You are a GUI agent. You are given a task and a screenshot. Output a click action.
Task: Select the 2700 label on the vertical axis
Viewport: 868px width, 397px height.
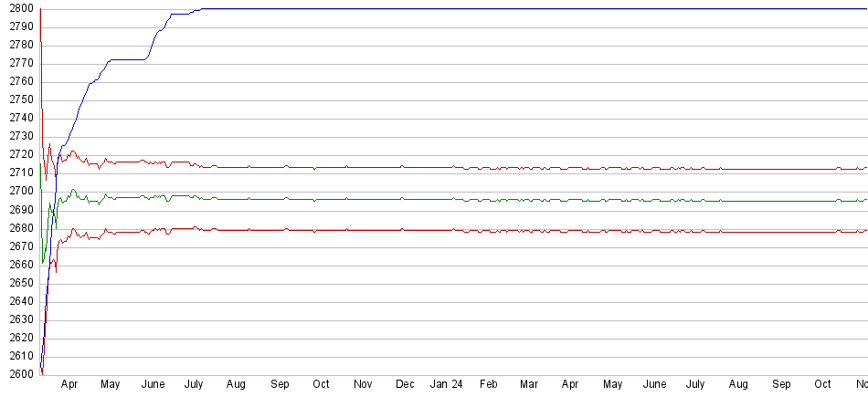(18, 192)
